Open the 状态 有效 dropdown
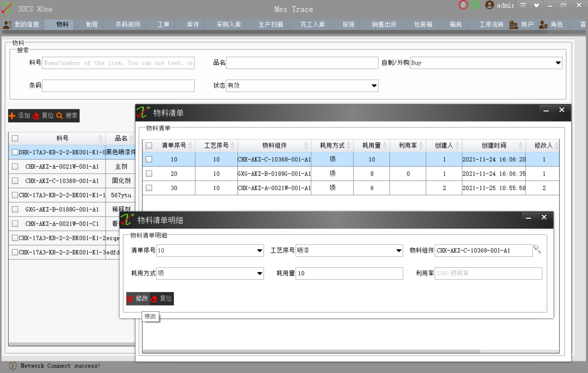This screenshot has height=373, width=588. (x=374, y=86)
